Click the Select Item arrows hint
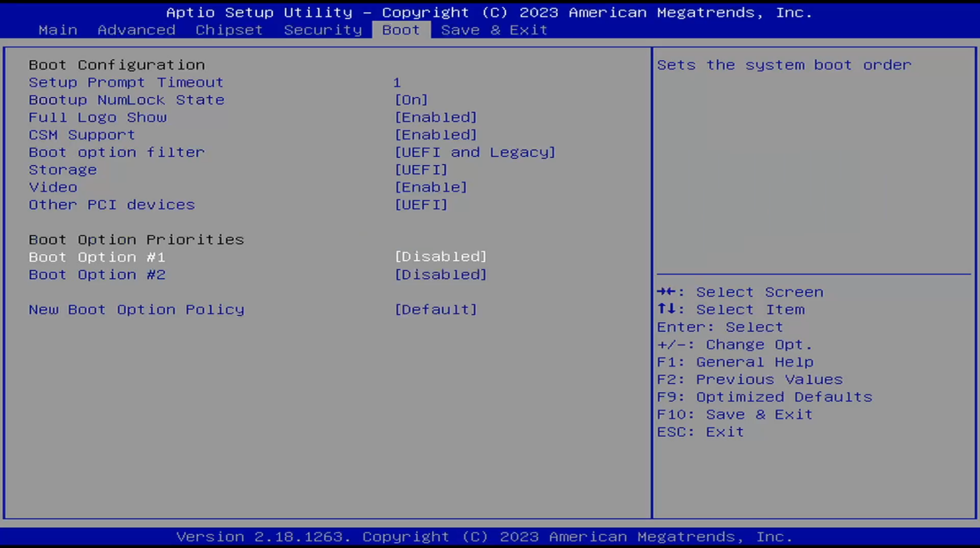The width and height of the screenshot is (980, 548). [x=731, y=310]
